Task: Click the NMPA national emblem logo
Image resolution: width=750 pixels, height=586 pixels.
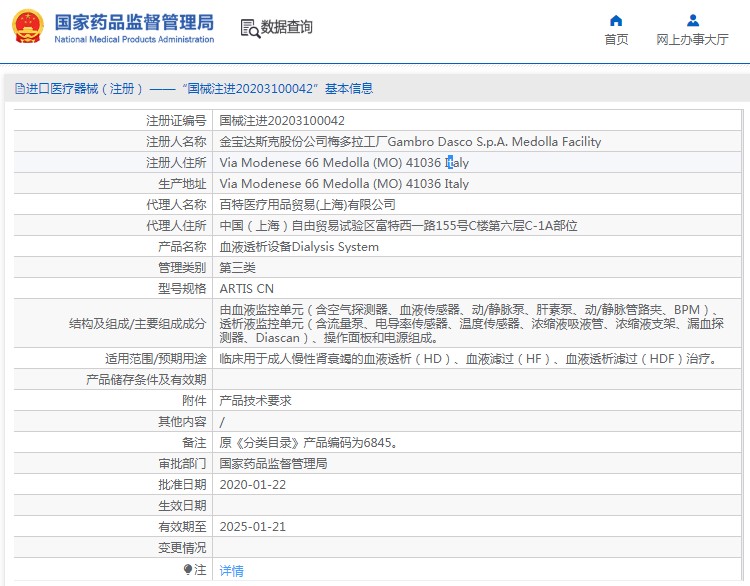Action: [28, 27]
